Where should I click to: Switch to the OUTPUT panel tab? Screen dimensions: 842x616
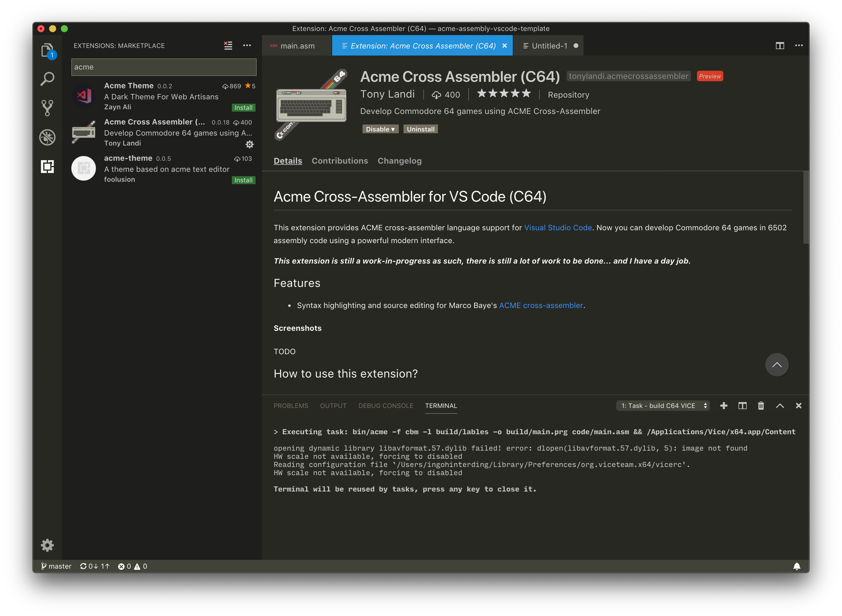[x=333, y=406]
